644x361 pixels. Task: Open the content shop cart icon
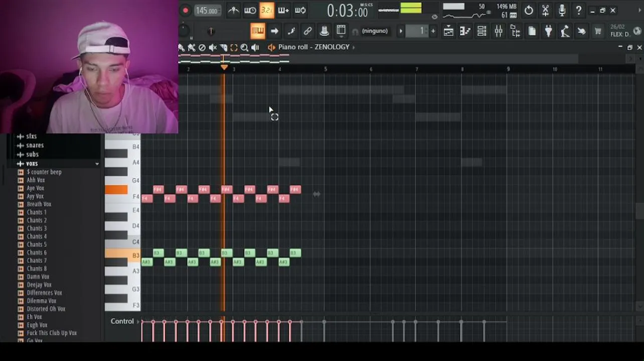coord(598,31)
